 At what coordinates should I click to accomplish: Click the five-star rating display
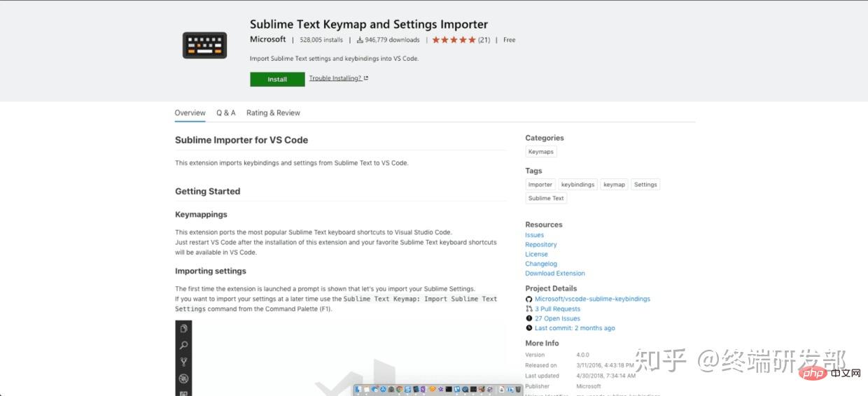[454, 40]
